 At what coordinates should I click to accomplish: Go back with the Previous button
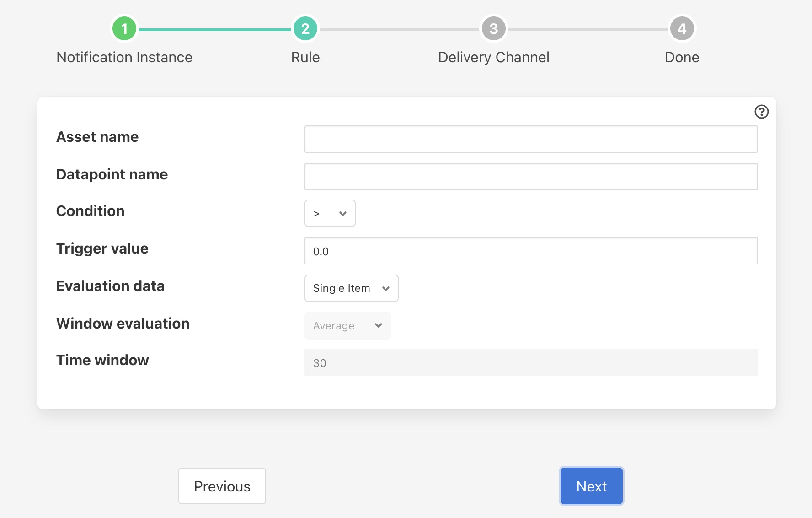tap(222, 486)
